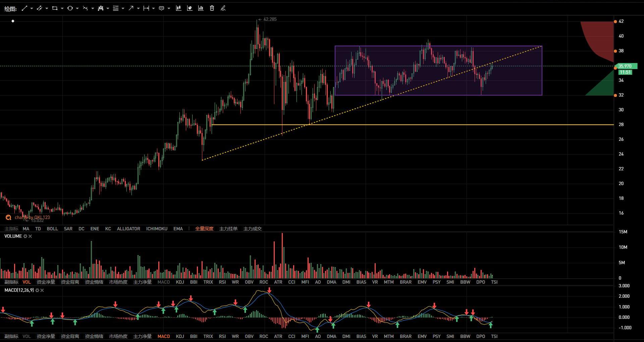This screenshot has height=342, width=644.
Task: Select the arrow drawing tool
Action: [x=131, y=8]
